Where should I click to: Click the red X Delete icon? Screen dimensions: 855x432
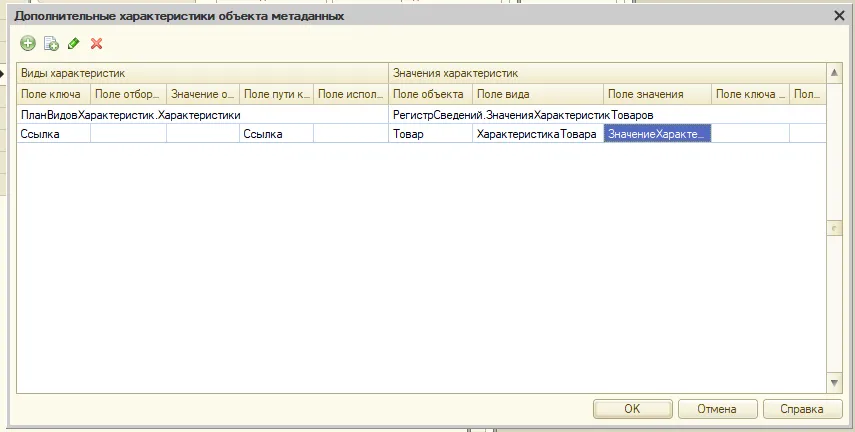[97, 43]
